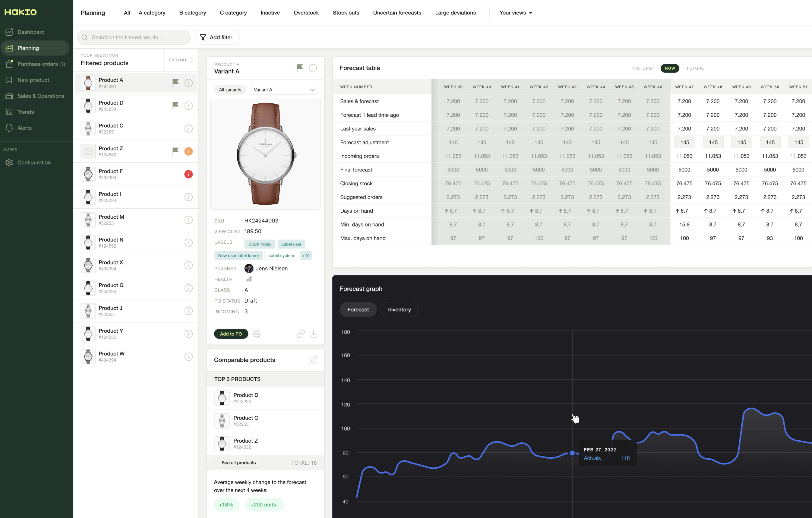Switch the forecast graph to Inventory
This screenshot has height=518, width=812.
[399, 309]
